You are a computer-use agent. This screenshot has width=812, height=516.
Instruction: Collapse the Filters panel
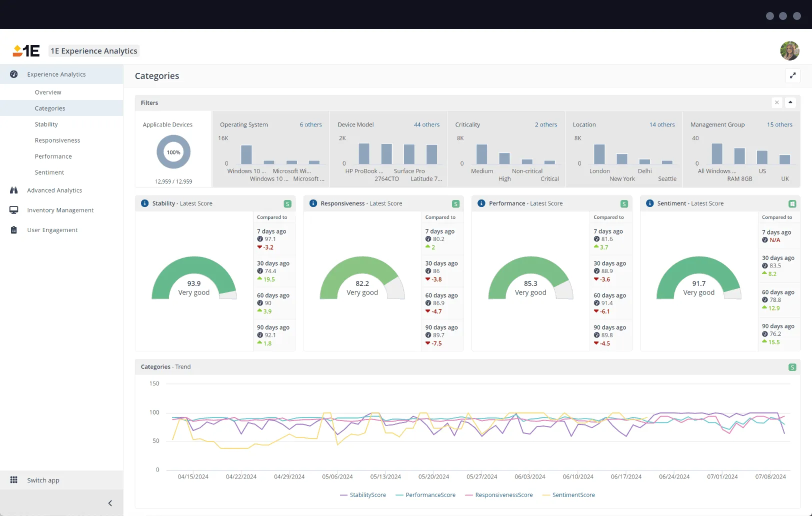[790, 102]
